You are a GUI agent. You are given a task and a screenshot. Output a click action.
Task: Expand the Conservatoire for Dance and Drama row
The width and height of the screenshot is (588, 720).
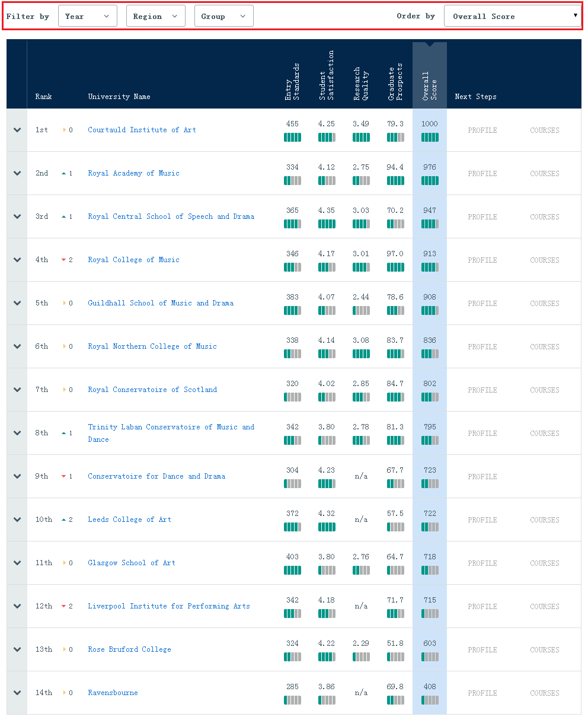[17, 476]
